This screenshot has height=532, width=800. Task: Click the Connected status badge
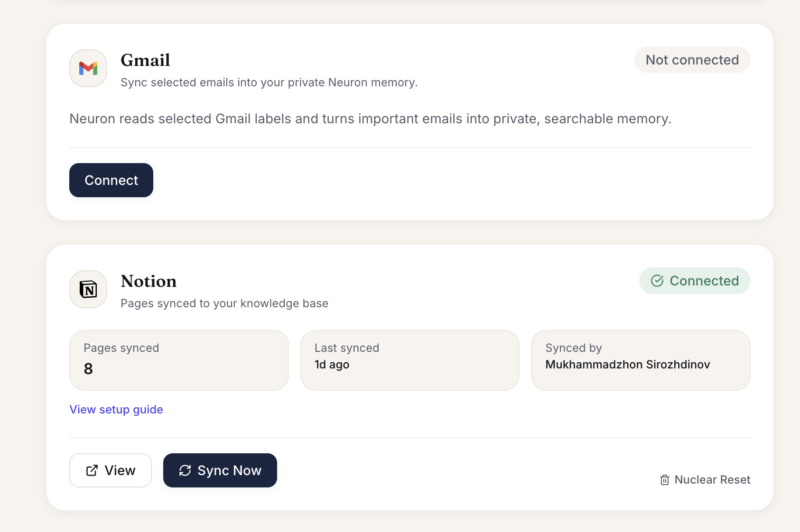click(x=695, y=281)
